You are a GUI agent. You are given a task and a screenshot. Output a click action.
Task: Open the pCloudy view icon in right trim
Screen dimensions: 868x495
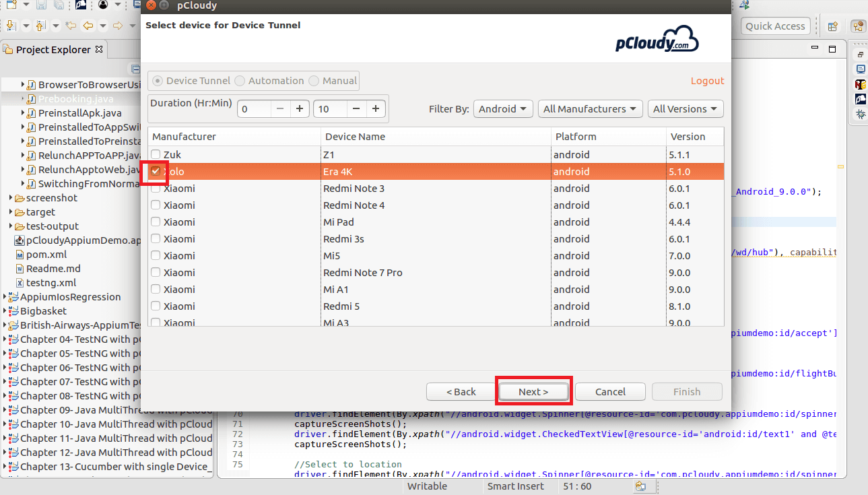click(861, 99)
